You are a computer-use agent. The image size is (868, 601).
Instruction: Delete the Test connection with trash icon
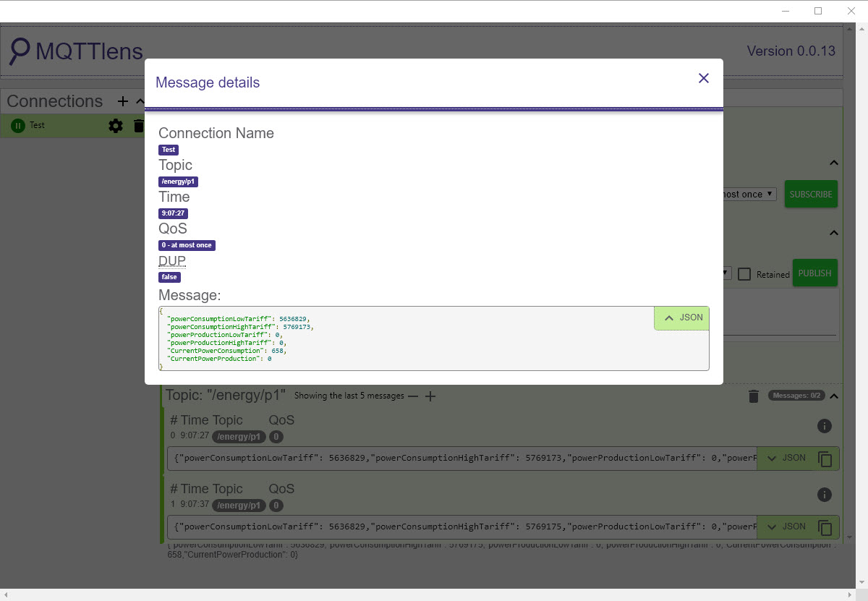[138, 126]
